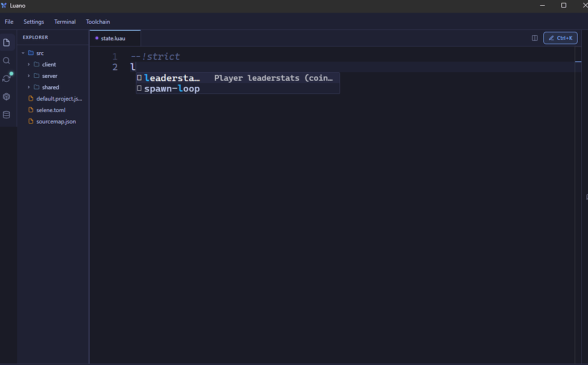Click the client folder icon
Viewport: 588px width, 365px height.
(x=37, y=65)
